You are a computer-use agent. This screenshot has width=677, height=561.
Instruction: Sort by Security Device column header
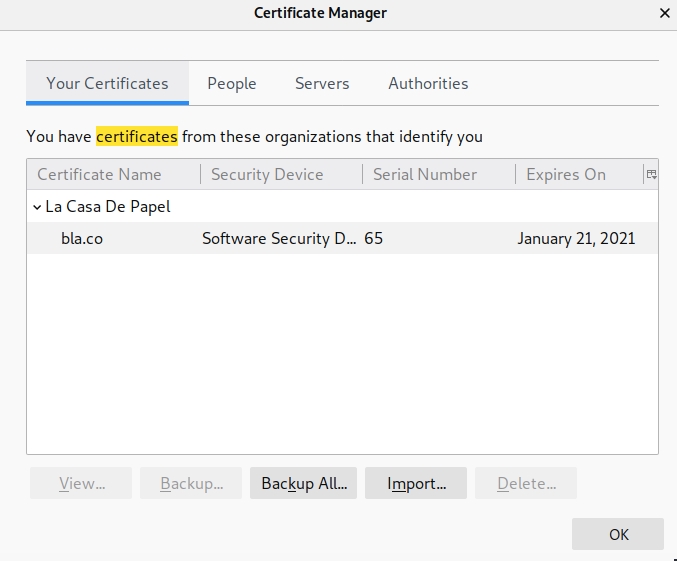(x=267, y=174)
